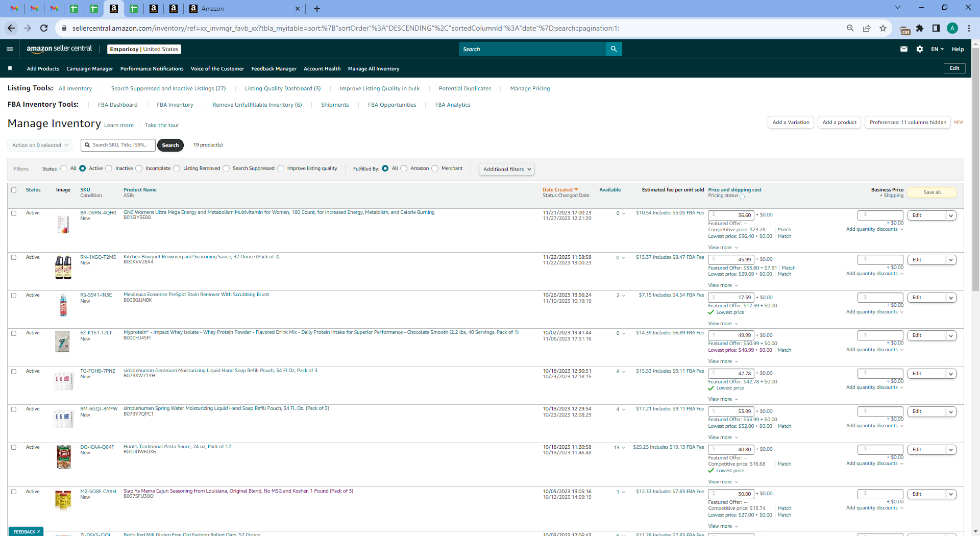Select Fulfilled By Merchant radio button

coord(435,168)
